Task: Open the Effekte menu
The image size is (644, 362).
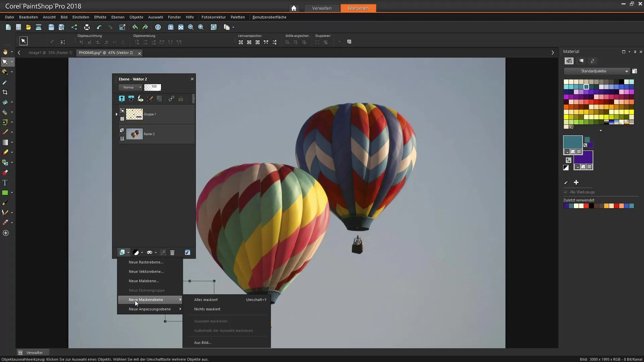Action: point(100,17)
